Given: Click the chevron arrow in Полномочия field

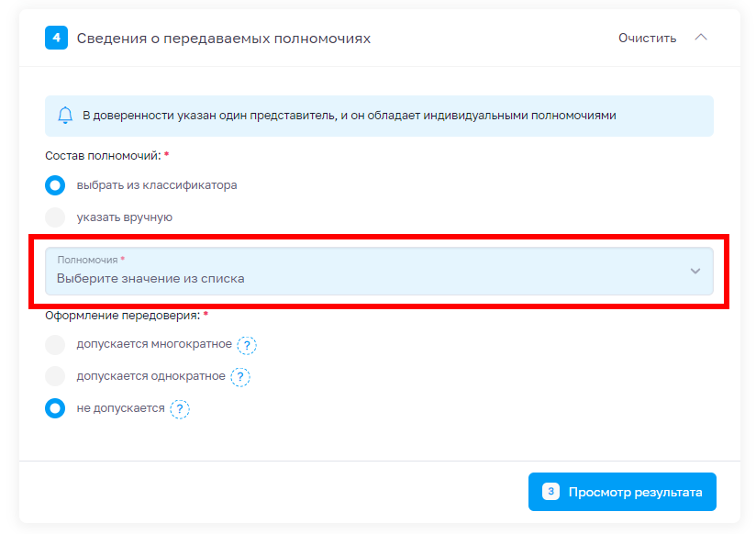Looking at the screenshot, I should (x=695, y=272).
